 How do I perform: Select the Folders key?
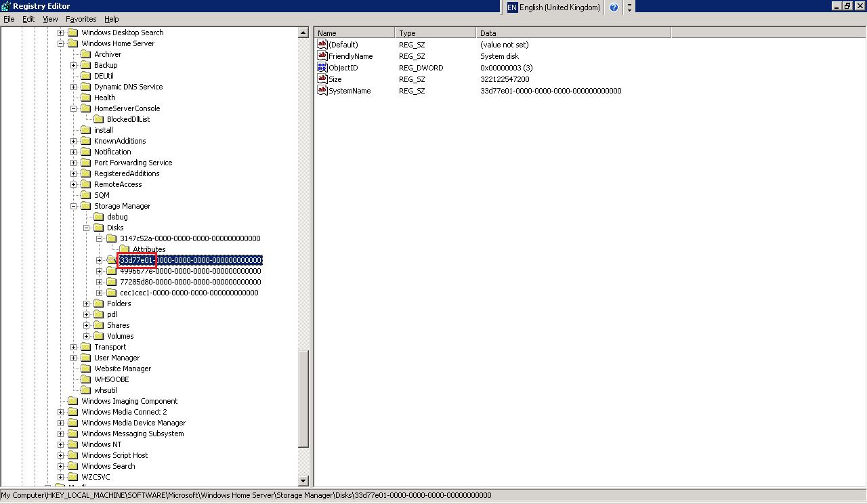[x=119, y=303]
